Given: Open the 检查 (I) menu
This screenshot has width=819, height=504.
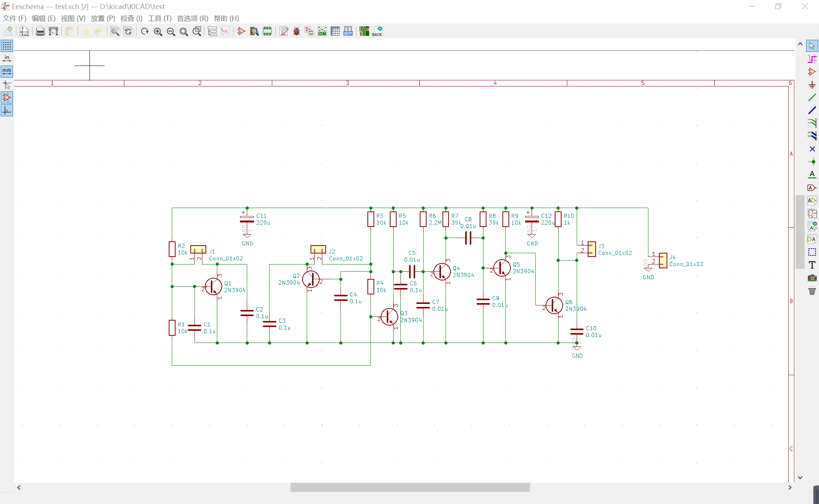Looking at the screenshot, I should (x=131, y=18).
